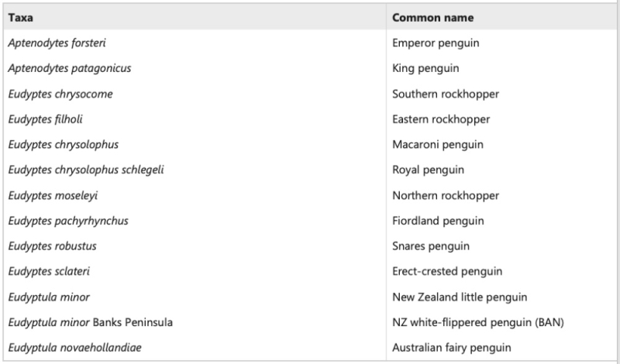
Task: Select the Eudyptes chrysocome taxa cell
Action: tap(60, 94)
